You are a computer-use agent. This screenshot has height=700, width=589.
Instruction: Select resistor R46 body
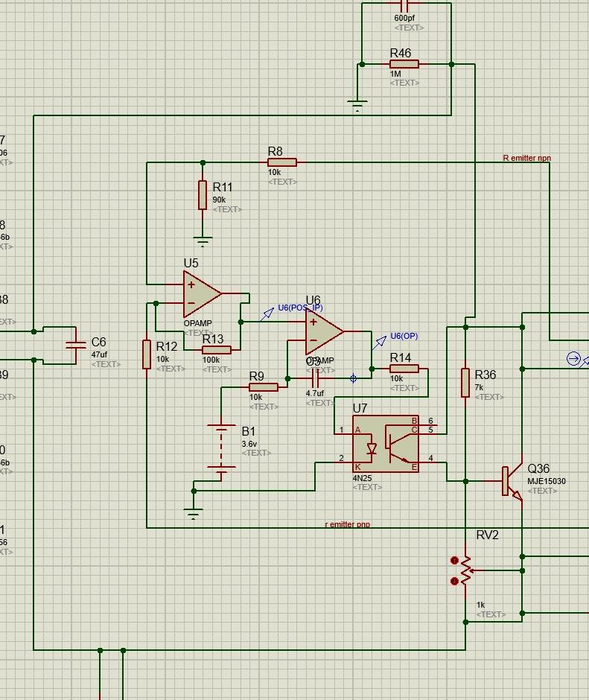coord(404,64)
